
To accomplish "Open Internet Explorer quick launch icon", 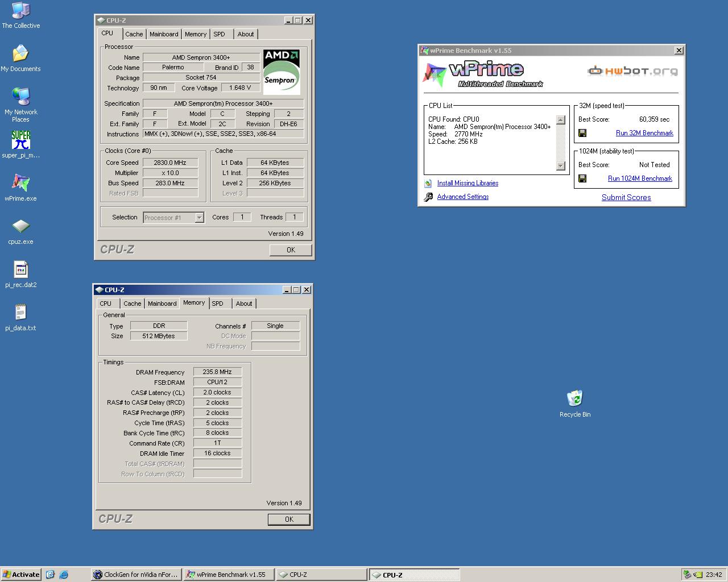I will click(x=64, y=575).
